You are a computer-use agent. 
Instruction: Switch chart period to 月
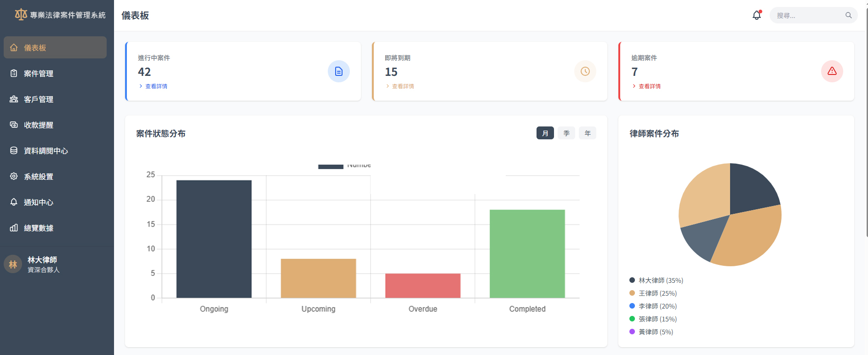tap(545, 133)
